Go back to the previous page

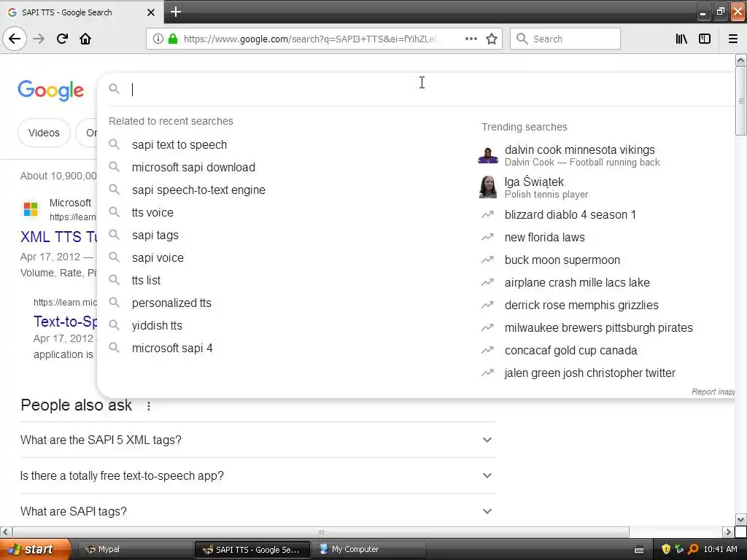point(15,39)
